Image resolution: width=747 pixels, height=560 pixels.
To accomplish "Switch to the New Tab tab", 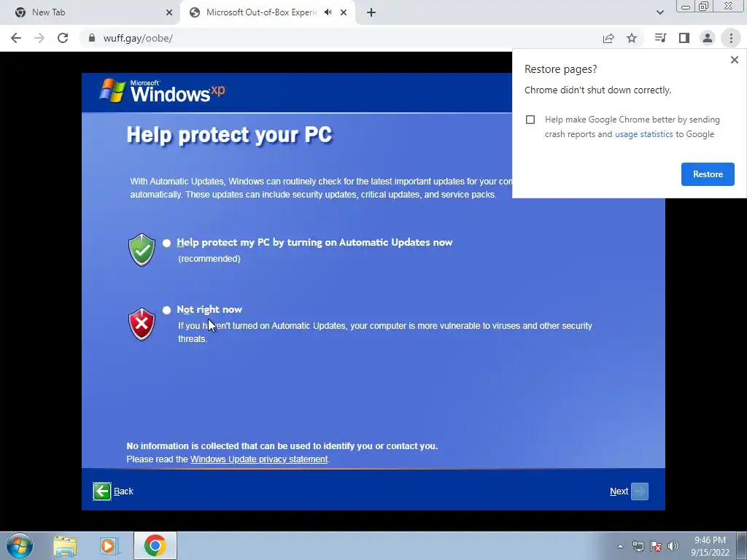I will (90, 12).
